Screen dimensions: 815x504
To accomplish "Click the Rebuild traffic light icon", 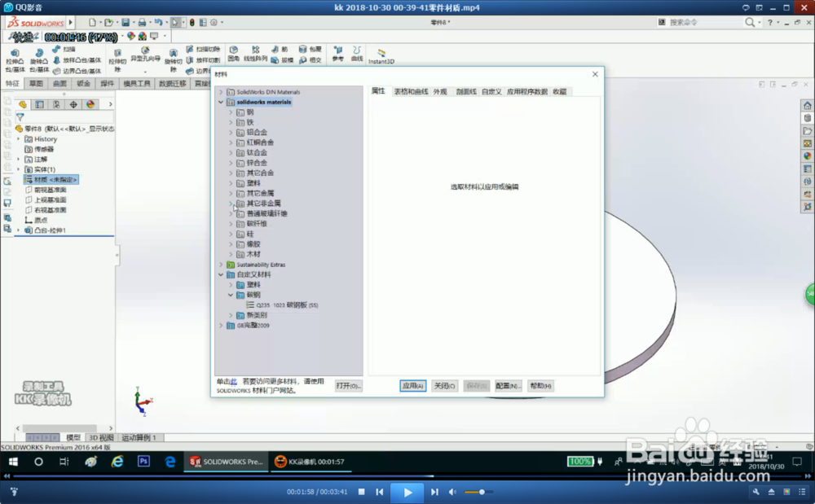I will [x=192, y=22].
